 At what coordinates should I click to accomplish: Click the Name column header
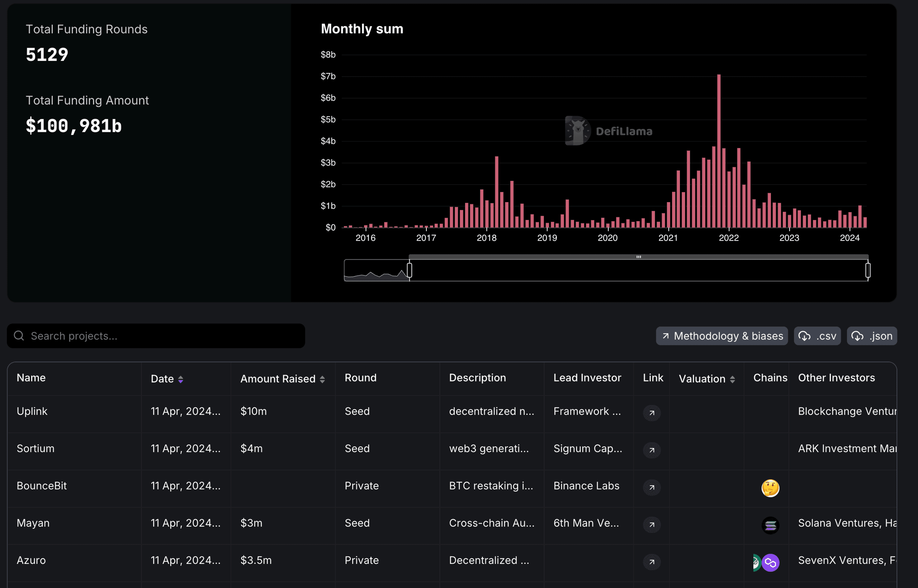click(31, 378)
